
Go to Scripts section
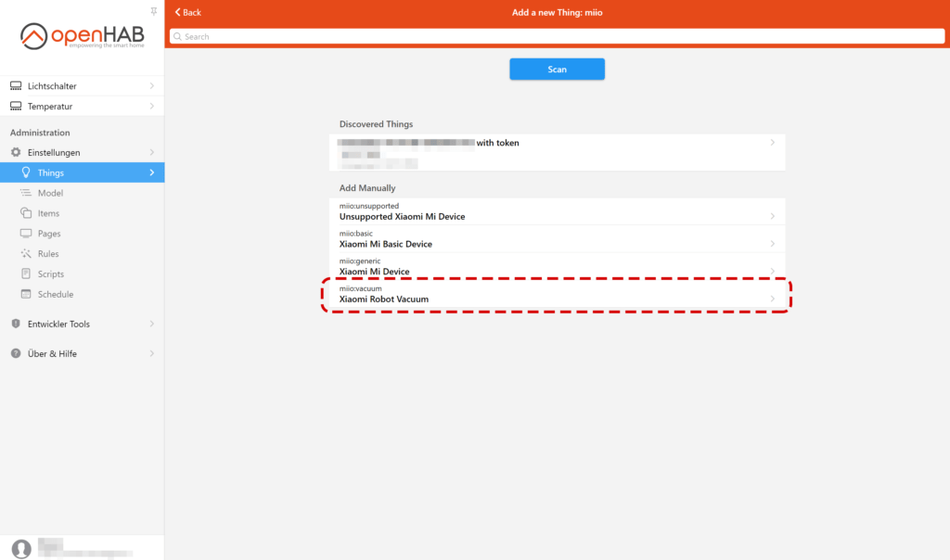point(82,274)
